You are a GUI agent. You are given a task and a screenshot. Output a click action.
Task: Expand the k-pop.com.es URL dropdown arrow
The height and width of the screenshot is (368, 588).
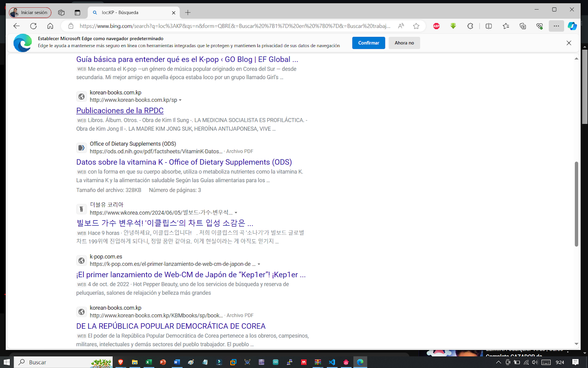click(x=259, y=264)
